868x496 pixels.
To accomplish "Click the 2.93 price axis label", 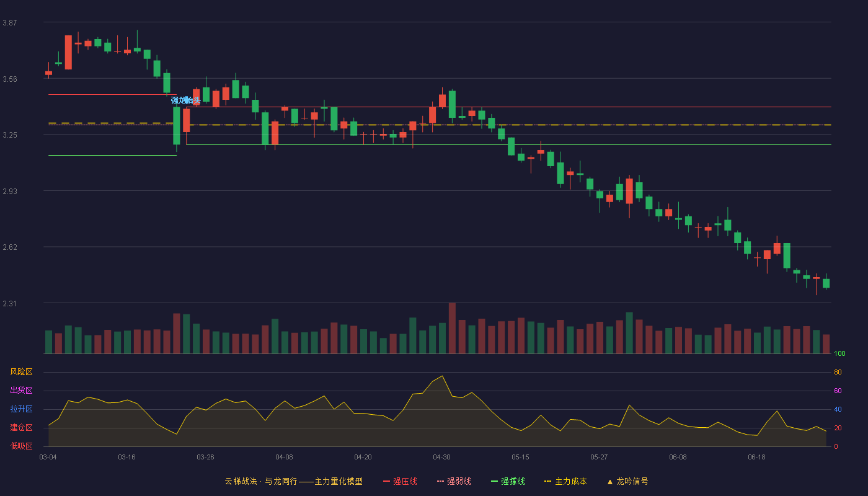I will click(10, 192).
